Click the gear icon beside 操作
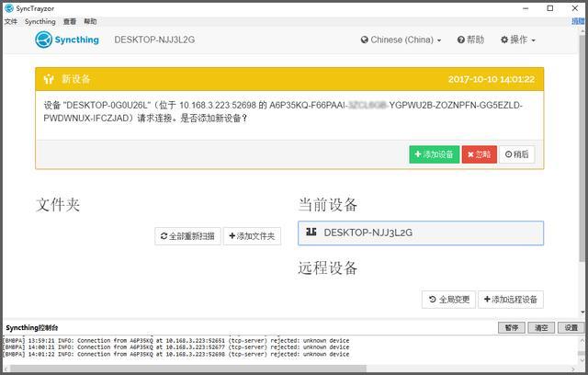 tap(504, 40)
